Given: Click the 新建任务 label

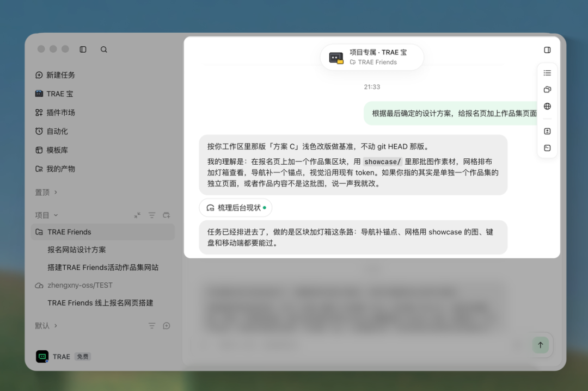Looking at the screenshot, I should click(61, 75).
